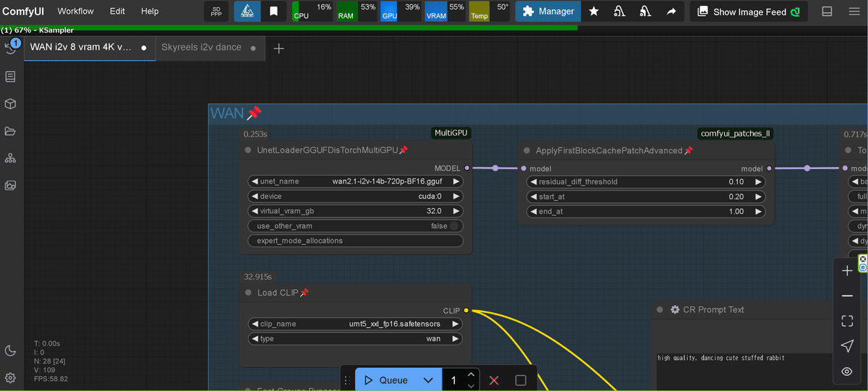The width and height of the screenshot is (868, 391).
Task: Increase virtual_vram_gb with right arrow
Action: click(x=456, y=211)
